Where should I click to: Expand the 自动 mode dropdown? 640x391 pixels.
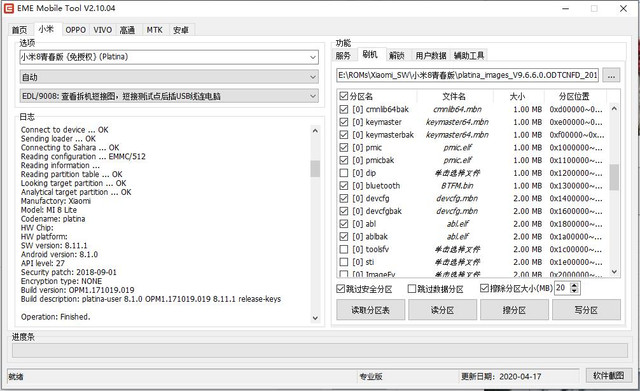[313, 77]
